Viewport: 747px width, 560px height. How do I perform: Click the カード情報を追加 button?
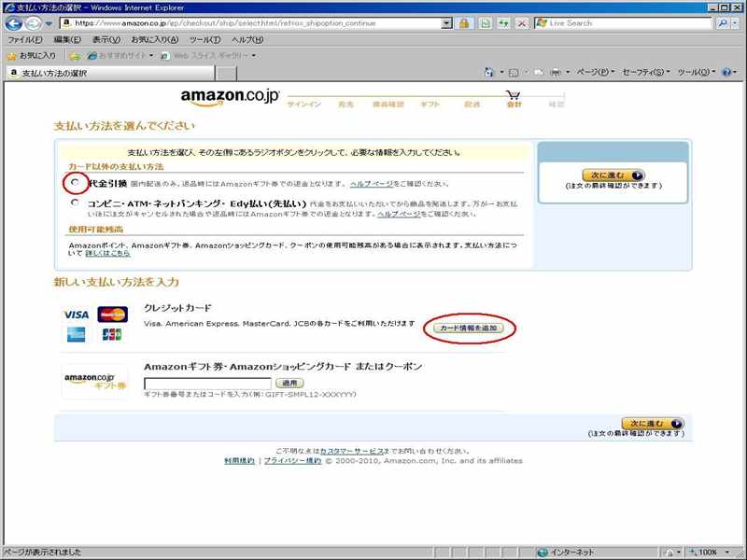coord(469,329)
